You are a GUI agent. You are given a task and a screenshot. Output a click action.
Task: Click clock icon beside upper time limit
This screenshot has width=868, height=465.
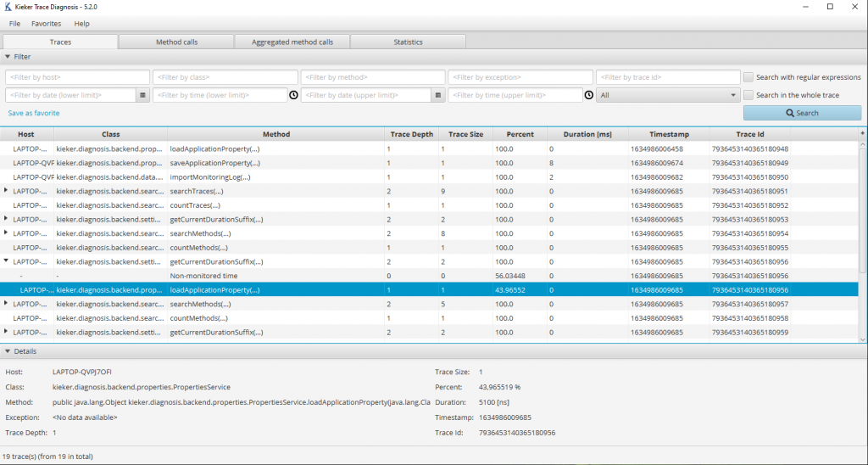pyautogui.click(x=588, y=96)
